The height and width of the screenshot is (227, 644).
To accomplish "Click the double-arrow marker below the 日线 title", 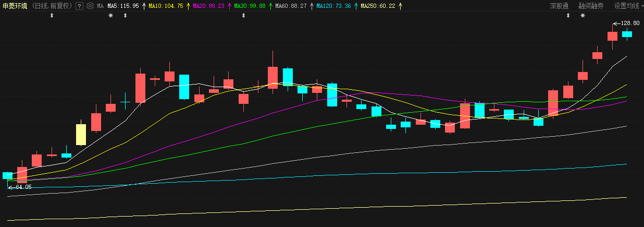I will pos(52,16).
